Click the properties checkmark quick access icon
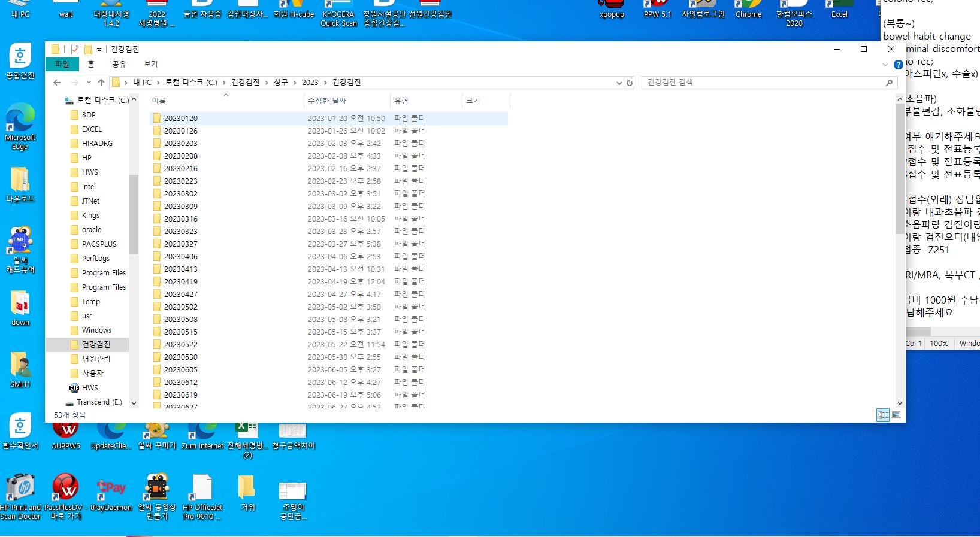 (x=74, y=50)
